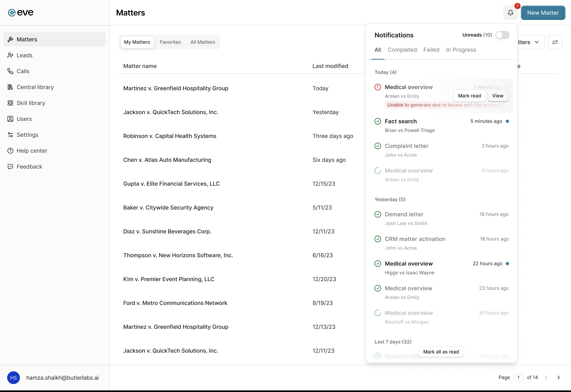Image resolution: width=571 pixels, height=392 pixels.
Task: Click the check icon beside Complaint letter
Action: tap(378, 146)
